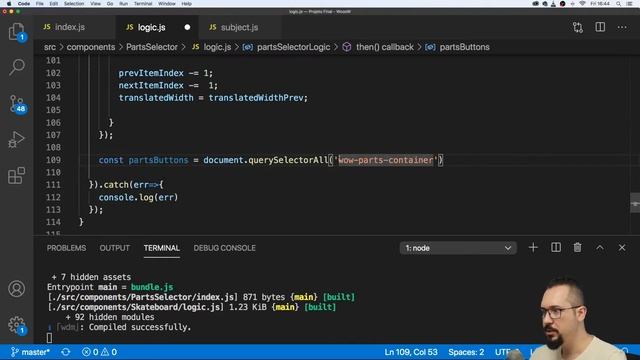Open the File menu in menu bar
This screenshot has height=360, width=640.
(40, 4)
